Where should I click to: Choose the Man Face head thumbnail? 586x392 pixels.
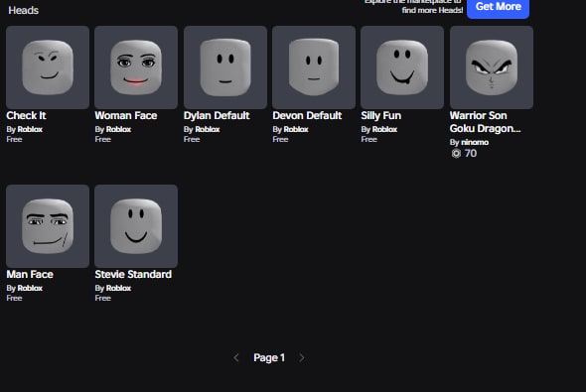click(48, 226)
